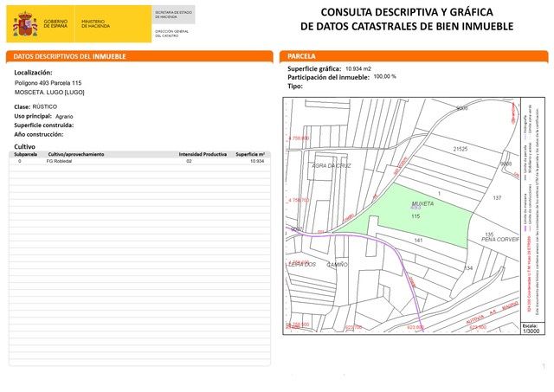The width and height of the screenshot is (554, 392).
Task: Click the Intensidad Productiva column header
Action: [203, 154]
